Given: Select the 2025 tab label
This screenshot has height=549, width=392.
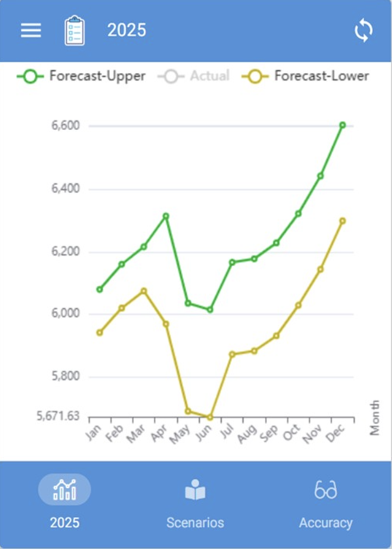Looking at the screenshot, I should 65,523.
